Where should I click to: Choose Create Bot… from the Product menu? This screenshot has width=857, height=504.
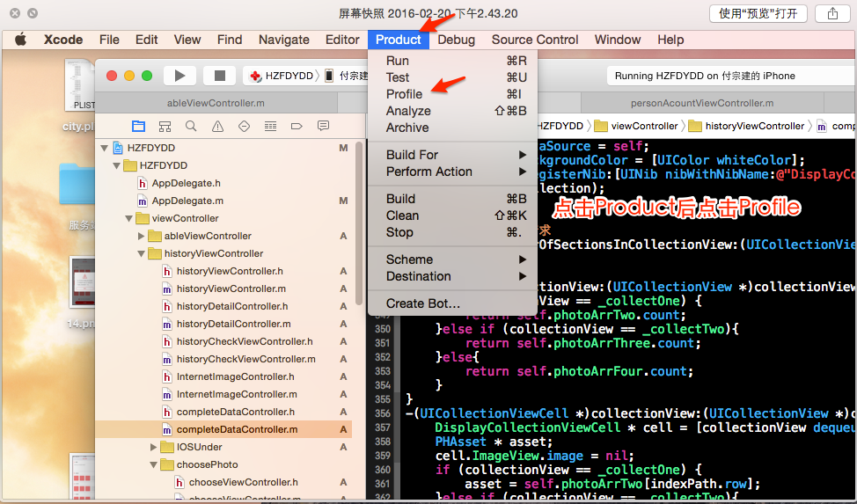click(452, 303)
